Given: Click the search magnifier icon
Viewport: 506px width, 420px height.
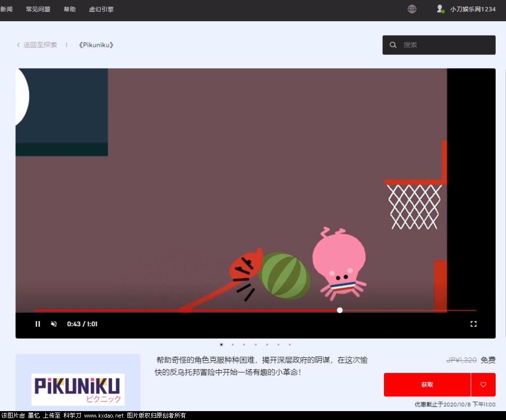Looking at the screenshot, I should point(393,45).
